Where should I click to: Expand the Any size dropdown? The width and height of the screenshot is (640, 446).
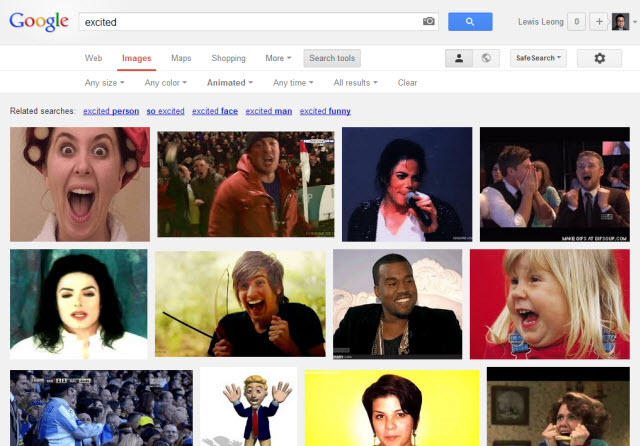105,83
